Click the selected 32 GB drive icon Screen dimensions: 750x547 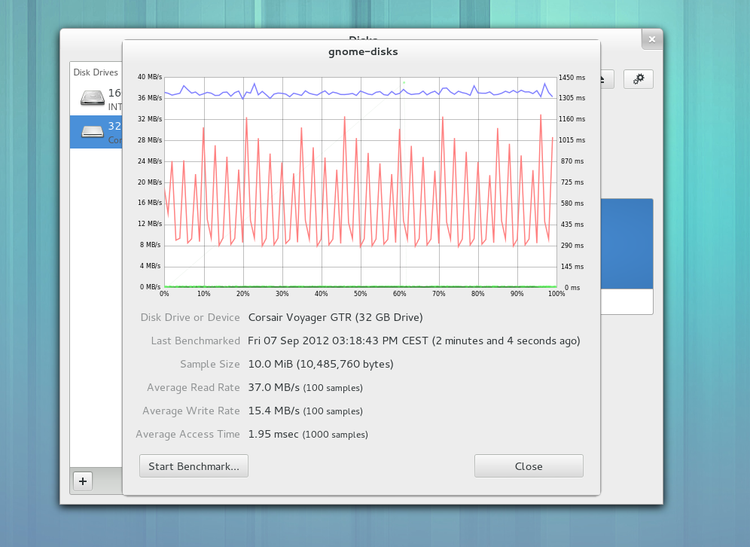point(92,132)
